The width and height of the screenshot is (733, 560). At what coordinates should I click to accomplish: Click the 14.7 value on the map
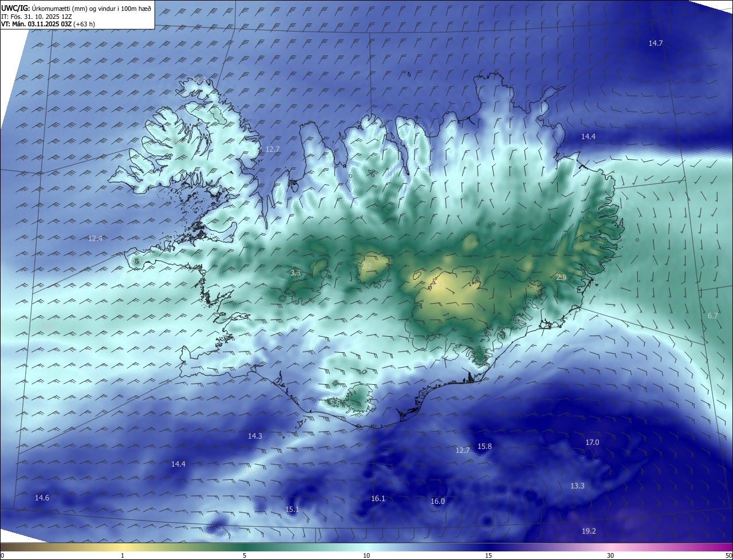(x=656, y=44)
